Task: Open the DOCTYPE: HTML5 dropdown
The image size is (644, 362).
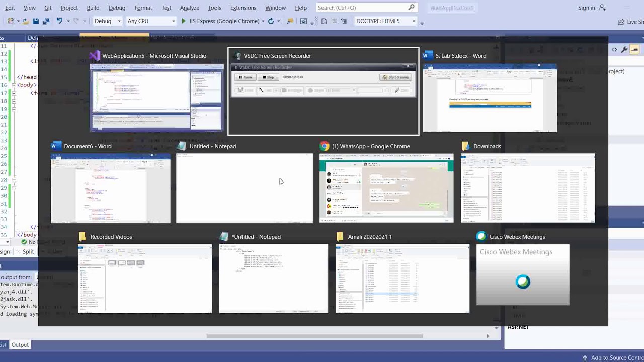Action: point(385,21)
